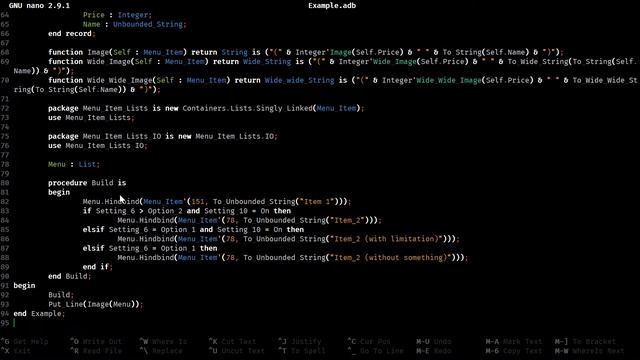Click the 'begin' keyword on line 91
The height and width of the screenshot is (360, 640).
[x=24, y=286]
